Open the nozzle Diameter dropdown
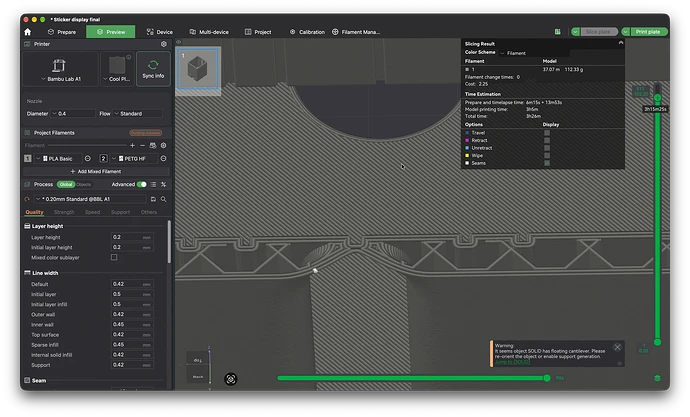 pyautogui.click(x=73, y=113)
